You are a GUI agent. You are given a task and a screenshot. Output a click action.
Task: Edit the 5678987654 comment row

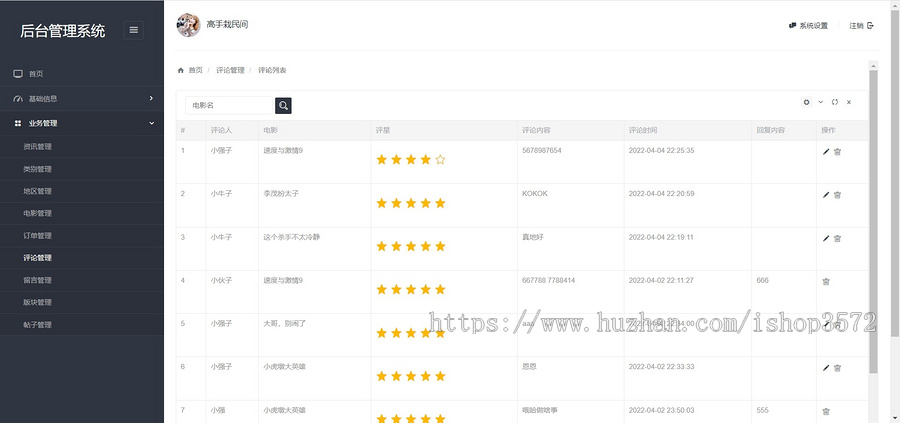[826, 152]
